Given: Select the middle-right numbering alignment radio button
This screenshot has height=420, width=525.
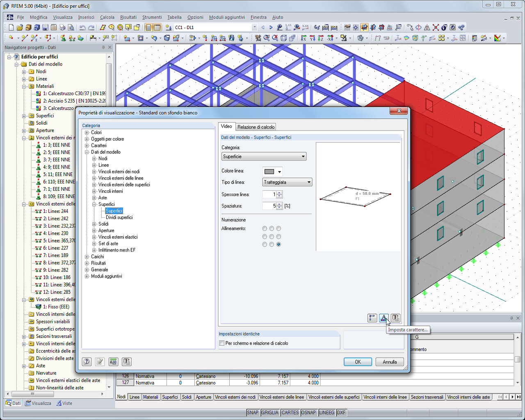Looking at the screenshot, I should [278, 237].
